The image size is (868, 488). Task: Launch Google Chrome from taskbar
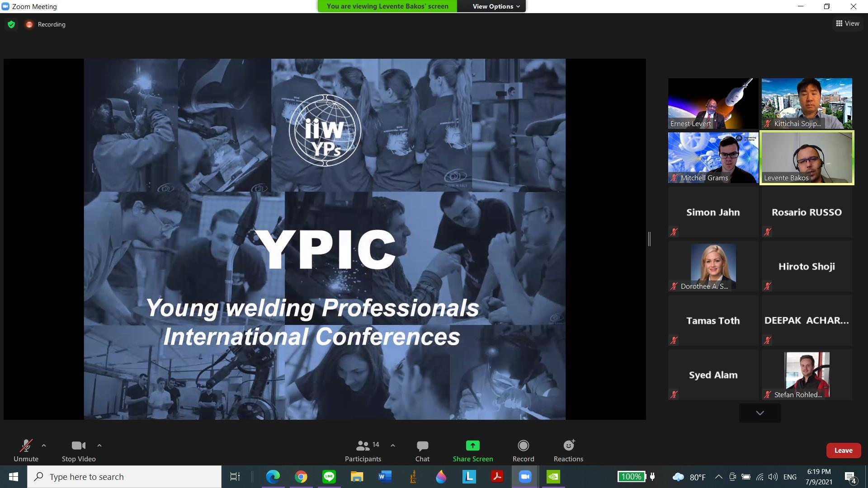tap(301, 477)
